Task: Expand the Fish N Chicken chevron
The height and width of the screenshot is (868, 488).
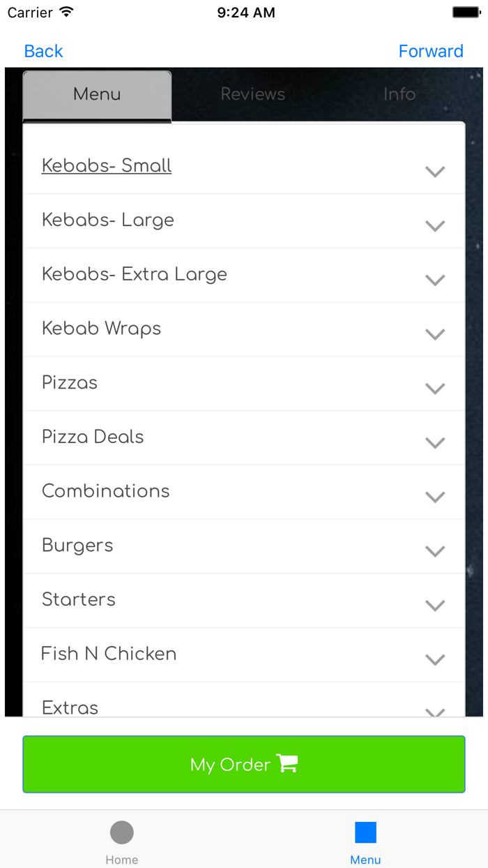Action: (435, 660)
